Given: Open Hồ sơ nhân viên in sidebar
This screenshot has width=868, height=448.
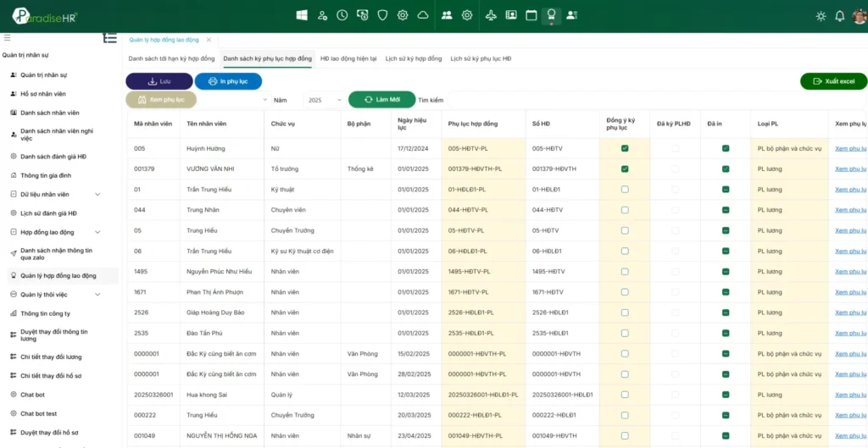Looking at the screenshot, I should [x=44, y=94].
